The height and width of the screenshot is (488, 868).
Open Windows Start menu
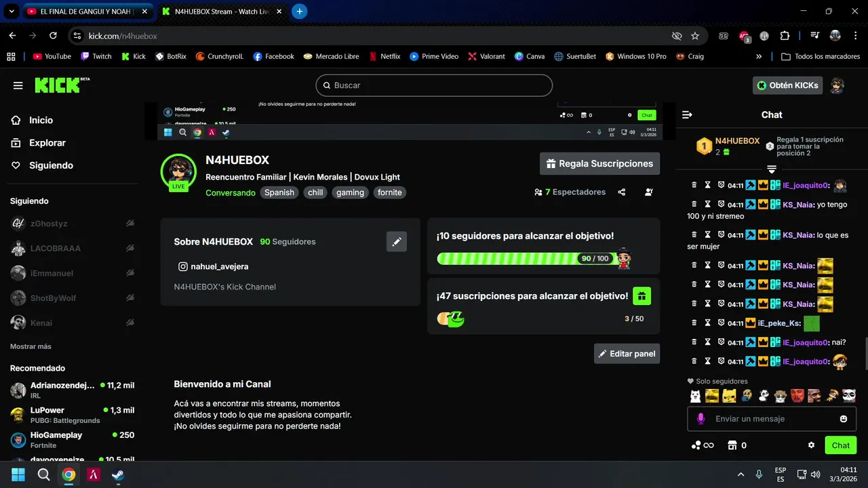(x=18, y=475)
